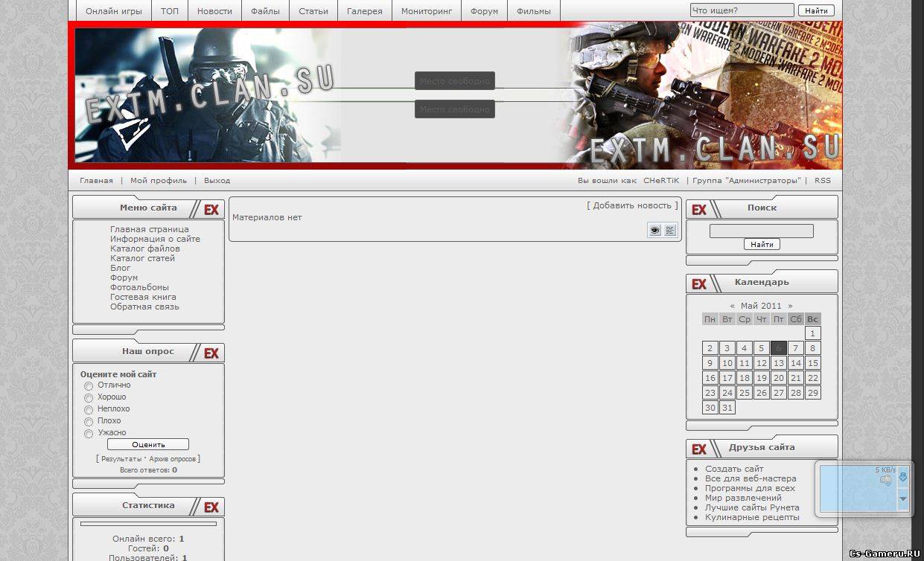
Task: Pick the Ужасно poll rating
Action: (89, 434)
